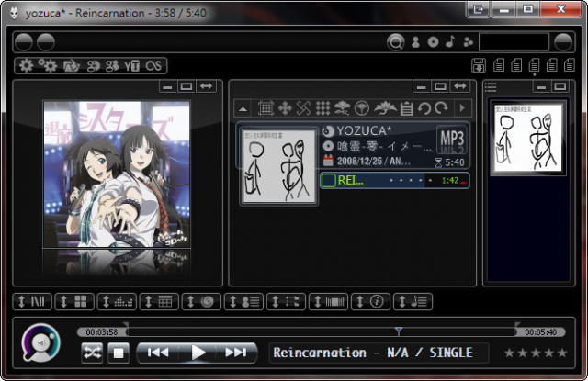Image resolution: width=588 pixels, height=381 pixels.
Task: Maximize the album art panel
Action: tap(187, 86)
